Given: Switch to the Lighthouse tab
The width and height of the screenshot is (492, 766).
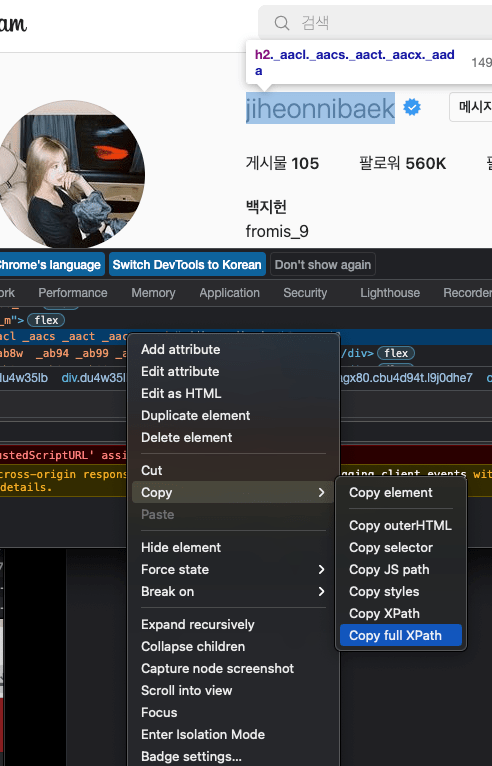Looking at the screenshot, I should 390,293.
